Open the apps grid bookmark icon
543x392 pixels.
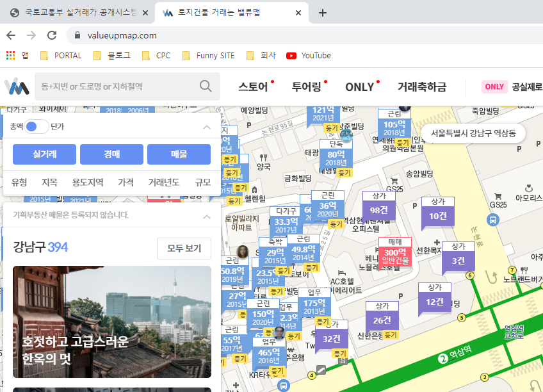coord(10,56)
